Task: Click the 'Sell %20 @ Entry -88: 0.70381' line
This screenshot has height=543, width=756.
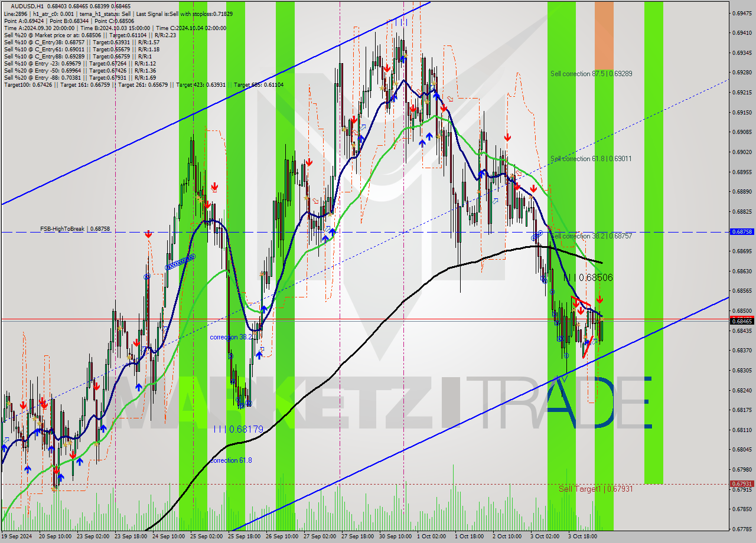Action: coord(80,77)
